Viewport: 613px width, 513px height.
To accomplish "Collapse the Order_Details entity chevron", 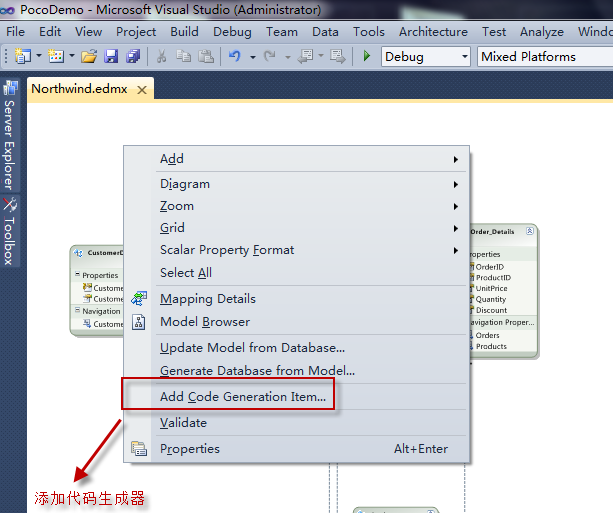I will 530,231.
